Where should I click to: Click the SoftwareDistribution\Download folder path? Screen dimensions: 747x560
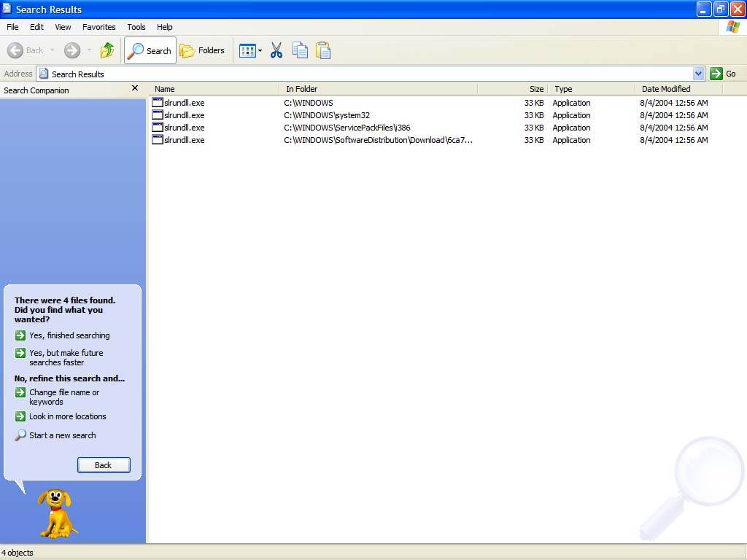pos(379,140)
